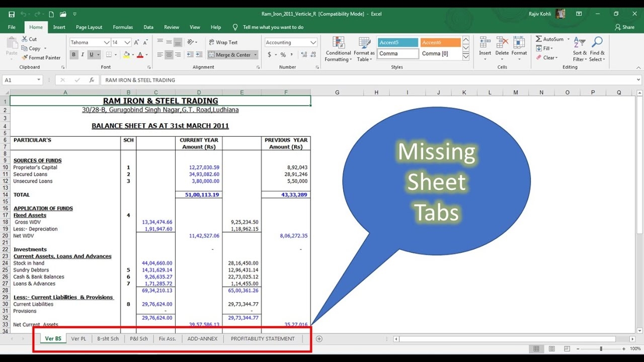Click the Share button

(624, 27)
